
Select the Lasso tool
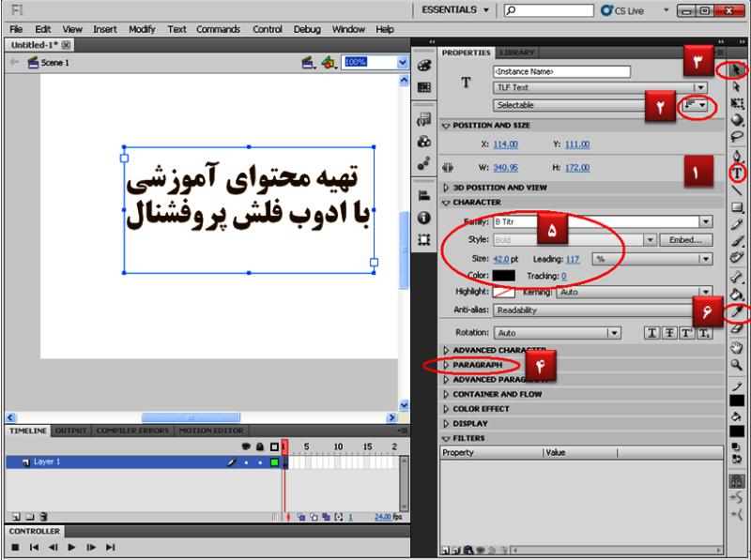pyautogui.click(x=737, y=136)
